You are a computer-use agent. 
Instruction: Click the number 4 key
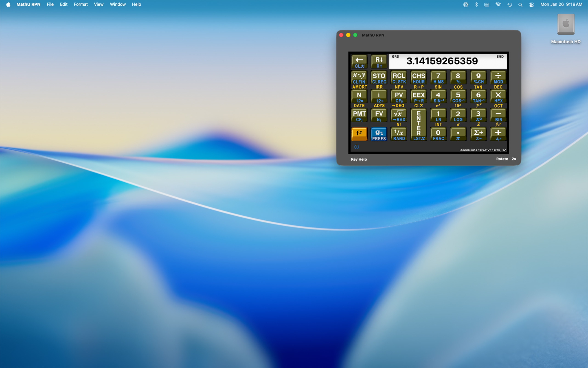click(x=438, y=97)
